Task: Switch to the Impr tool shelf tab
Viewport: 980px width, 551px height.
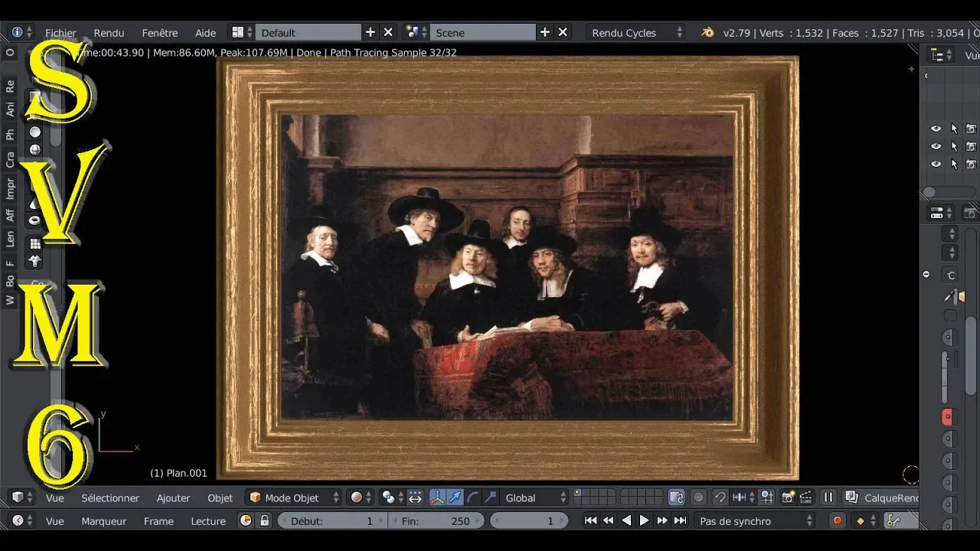Action: pyautogui.click(x=10, y=187)
